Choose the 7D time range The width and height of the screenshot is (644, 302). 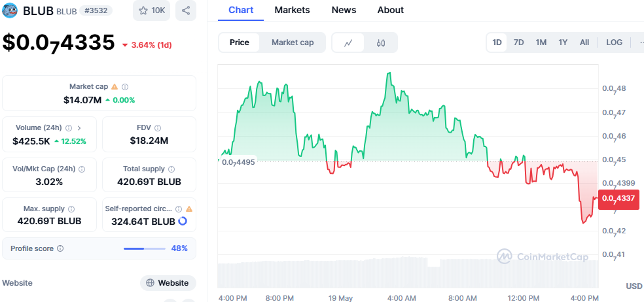(519, 42)
